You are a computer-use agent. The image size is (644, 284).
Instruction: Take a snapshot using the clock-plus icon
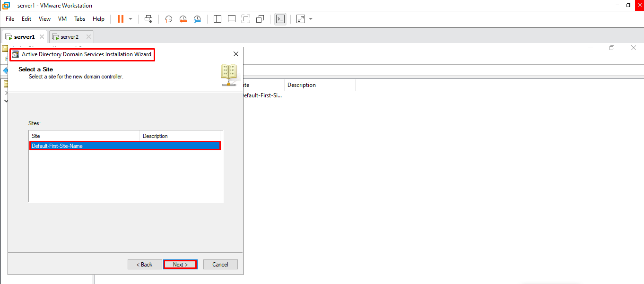[168, 19]
